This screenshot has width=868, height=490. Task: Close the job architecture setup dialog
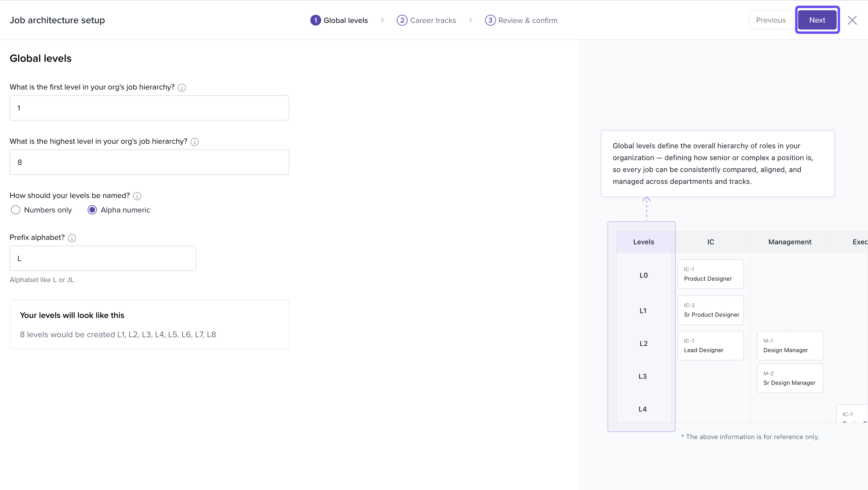(x=852, y=20)
